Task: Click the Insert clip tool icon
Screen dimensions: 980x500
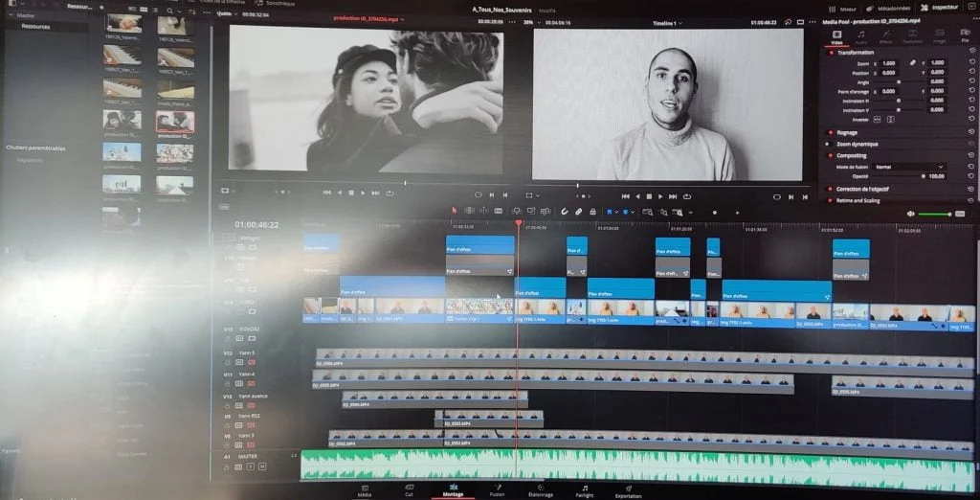Action: (x=517, y=211)
